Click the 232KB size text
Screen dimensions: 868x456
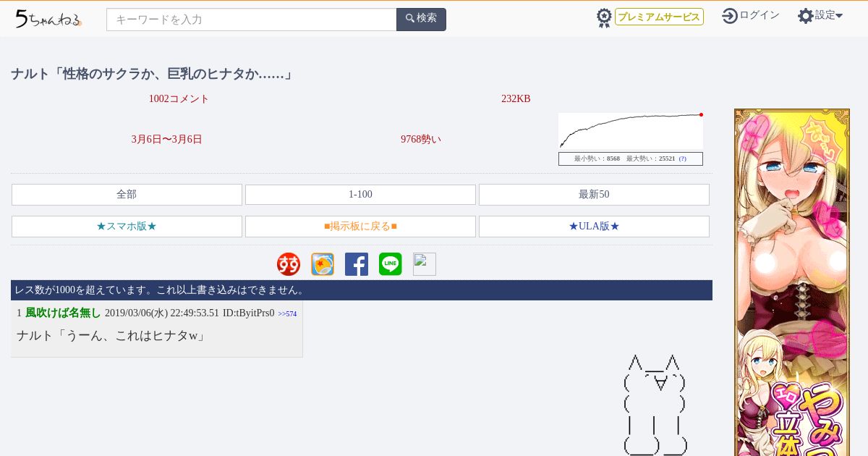point(516,99)
